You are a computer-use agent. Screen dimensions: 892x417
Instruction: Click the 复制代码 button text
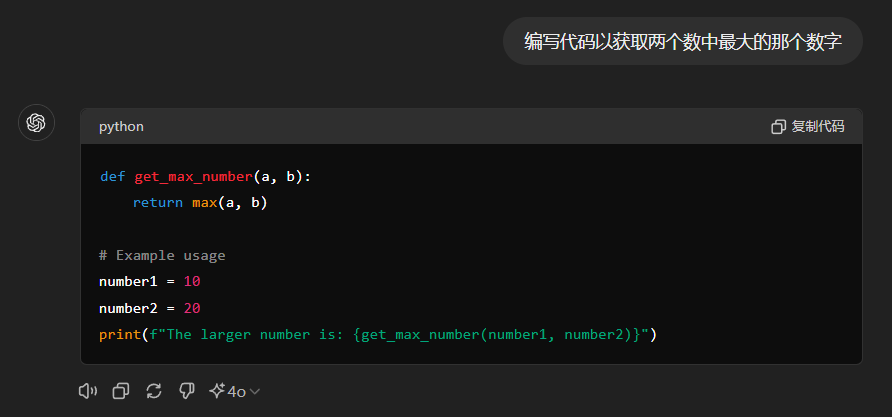pos(818,127)
